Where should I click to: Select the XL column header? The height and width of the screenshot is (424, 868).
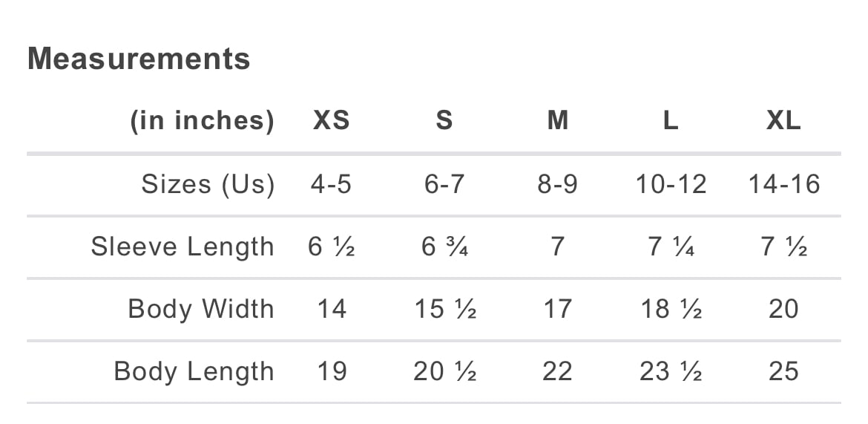pos(783,120)
